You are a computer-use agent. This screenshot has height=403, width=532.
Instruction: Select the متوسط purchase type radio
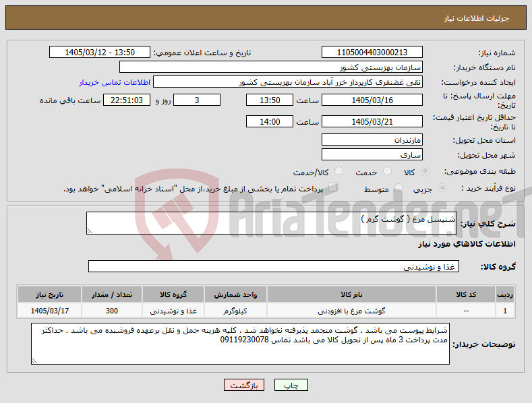pos(398,188)
